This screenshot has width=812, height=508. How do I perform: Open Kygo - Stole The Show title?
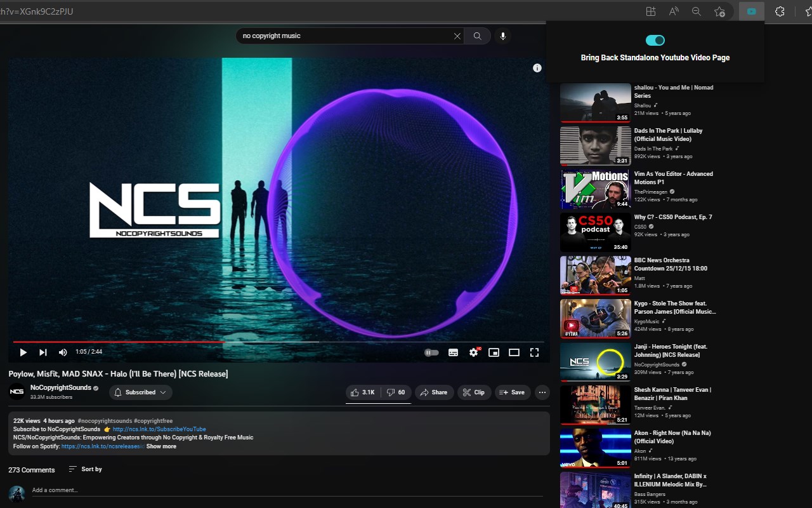[675, 307]
